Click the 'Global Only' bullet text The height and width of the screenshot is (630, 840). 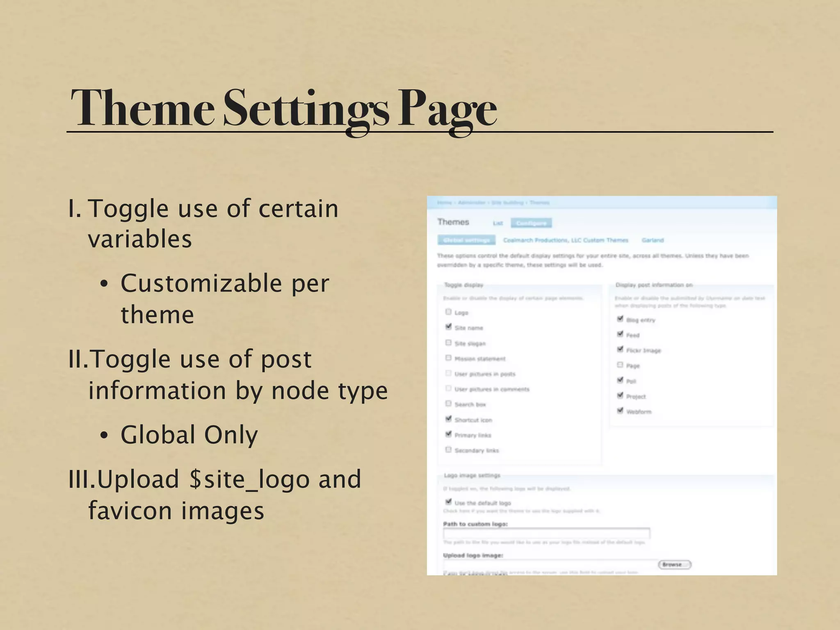(x=189, y=435)
